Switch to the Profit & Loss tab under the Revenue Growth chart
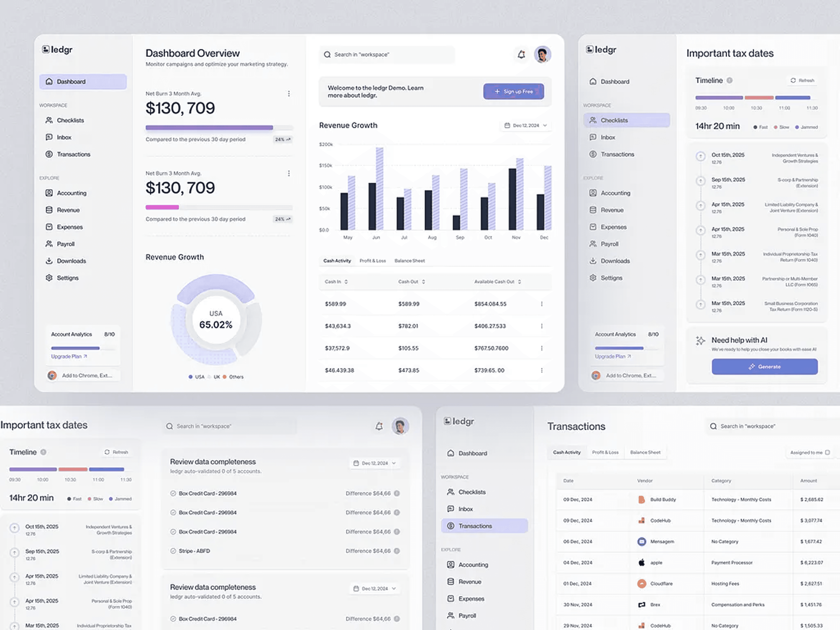 [x=373, y=261]
